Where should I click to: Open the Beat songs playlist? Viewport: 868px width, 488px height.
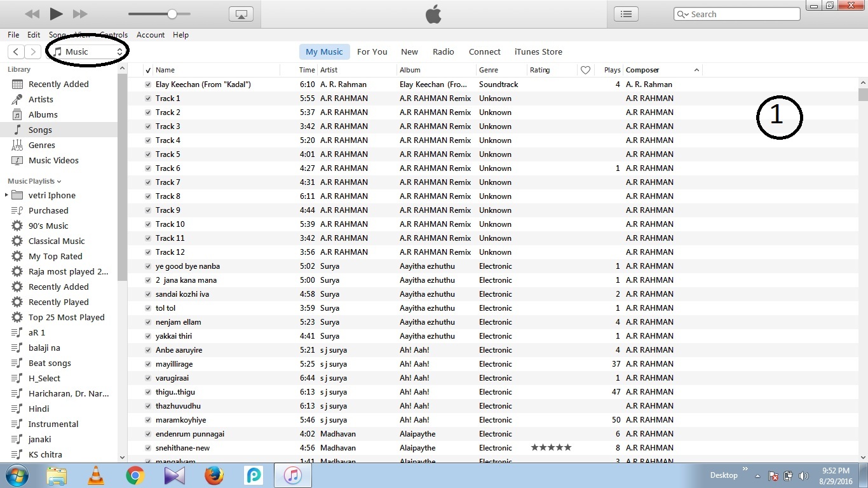[x=50, y=363]
